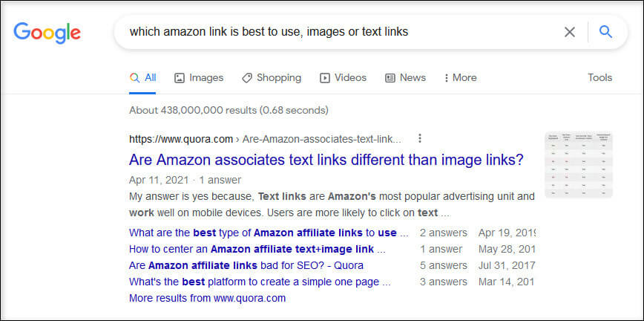Select the All results tab
Viewport: 644px width, 321px height.
click(142, 78)
